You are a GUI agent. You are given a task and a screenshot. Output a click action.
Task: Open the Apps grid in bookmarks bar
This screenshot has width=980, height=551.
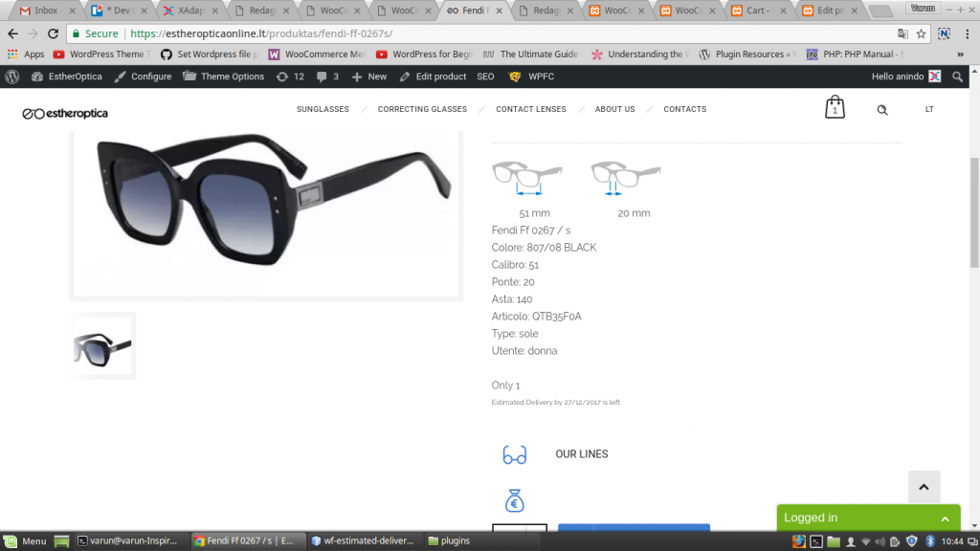click(26, 55)
